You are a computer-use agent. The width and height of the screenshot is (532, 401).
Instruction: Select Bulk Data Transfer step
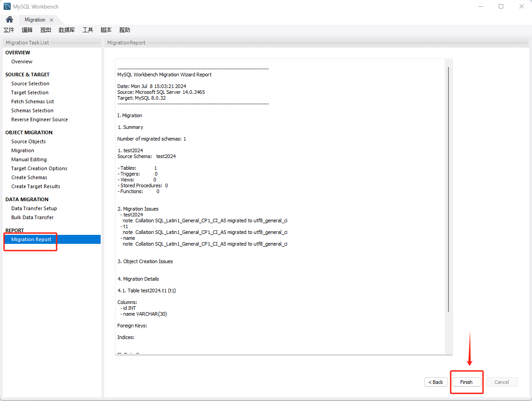pos(32,217)
